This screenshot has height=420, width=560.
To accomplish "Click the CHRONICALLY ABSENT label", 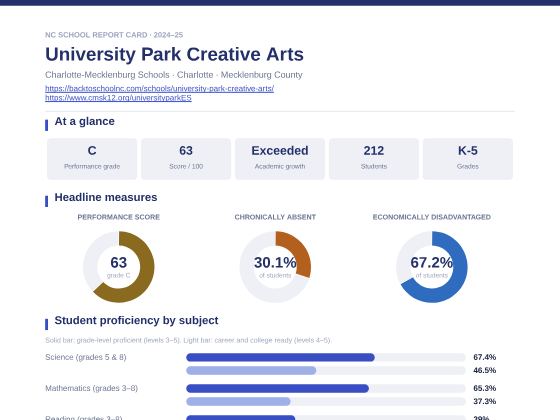I will (275, 217).
